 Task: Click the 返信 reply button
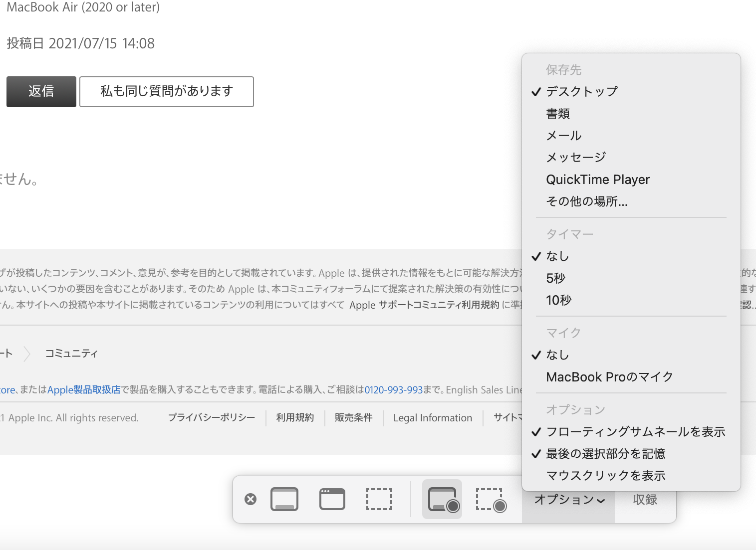[41, 92]
